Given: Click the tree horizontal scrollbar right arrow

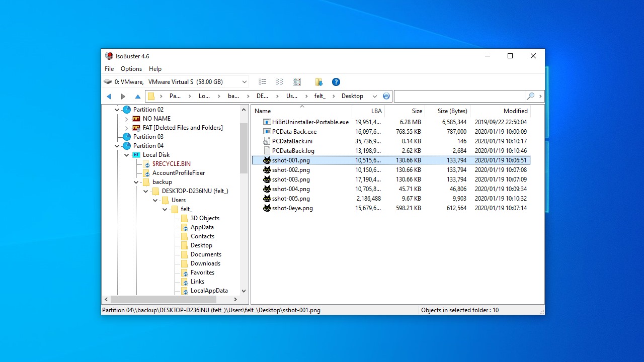Looking at the screenshot, I should [235, 300].
